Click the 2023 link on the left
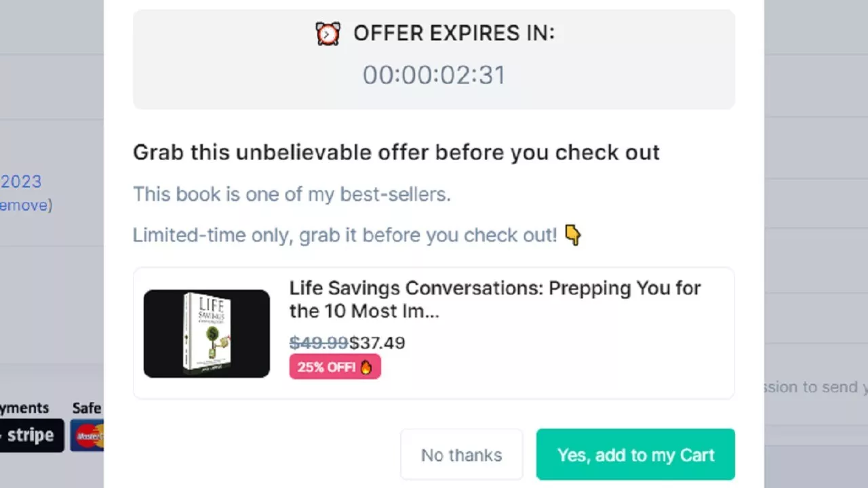The height and width of the screenshot is (488, 868). [x=20, y=182]
